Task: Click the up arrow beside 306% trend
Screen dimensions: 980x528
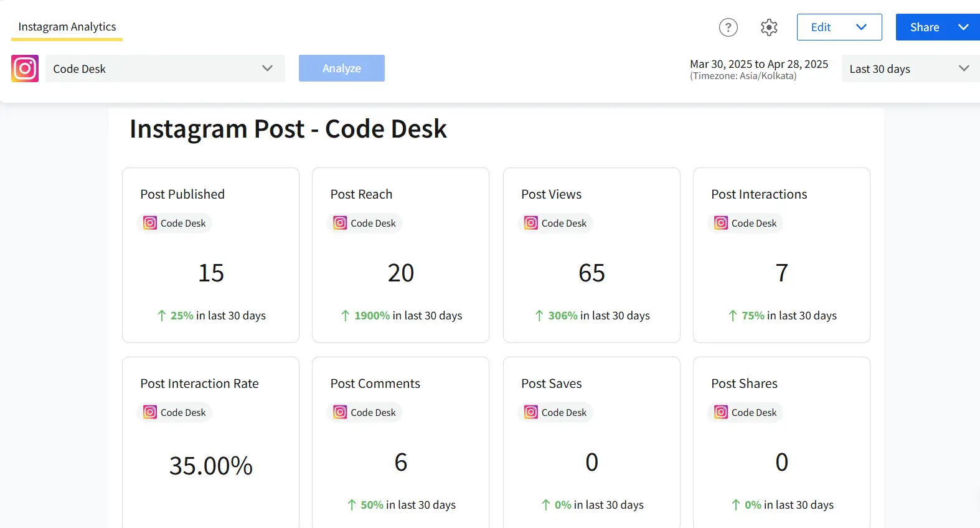Action: pos(539,316)
